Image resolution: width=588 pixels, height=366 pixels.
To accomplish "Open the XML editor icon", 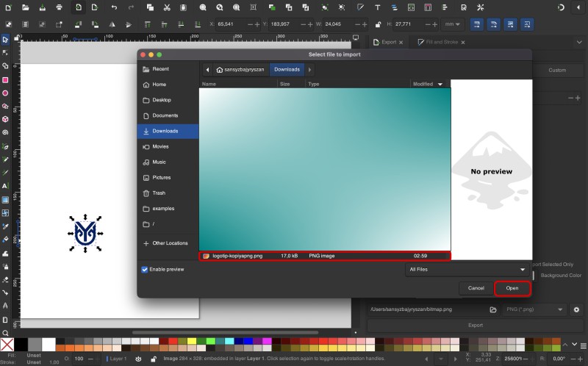I will (x=411, y=7).
